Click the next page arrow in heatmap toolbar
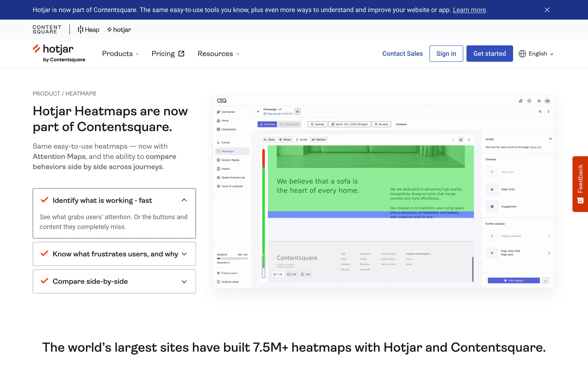The width and height of the screenshot is (588, 368). tap(469, 139)
